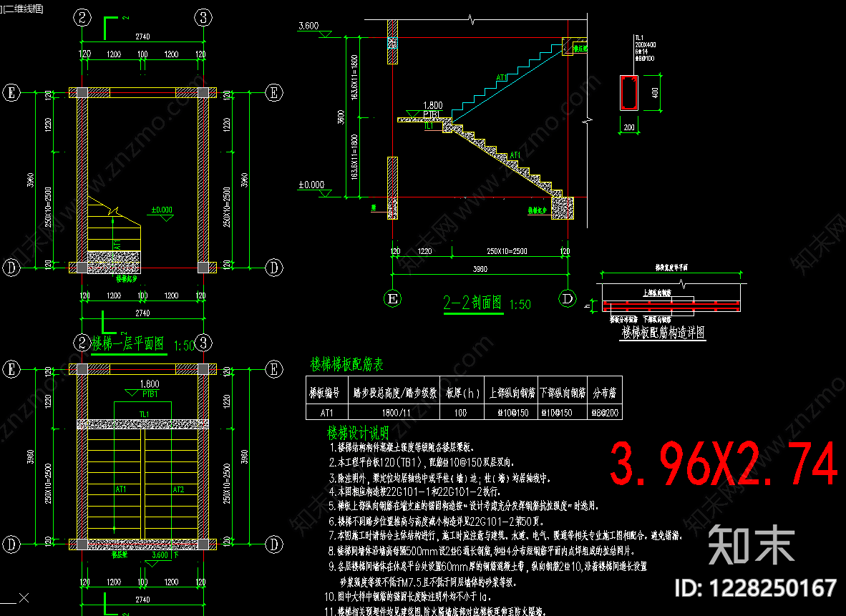Click axis bubble E below the 2-2 section

coord(393,299)
